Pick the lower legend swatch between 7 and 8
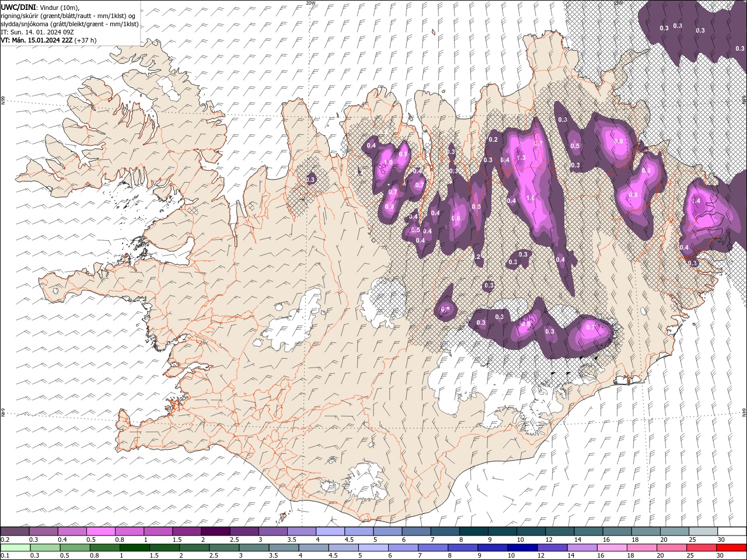The image size is (747, 560). (433, 548)
